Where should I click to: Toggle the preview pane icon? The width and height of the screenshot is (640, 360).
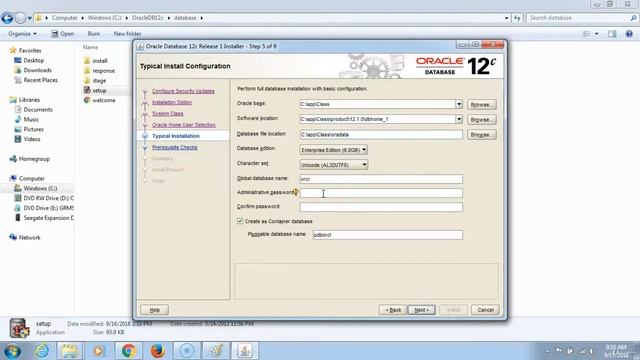click(x=612, y=34)
